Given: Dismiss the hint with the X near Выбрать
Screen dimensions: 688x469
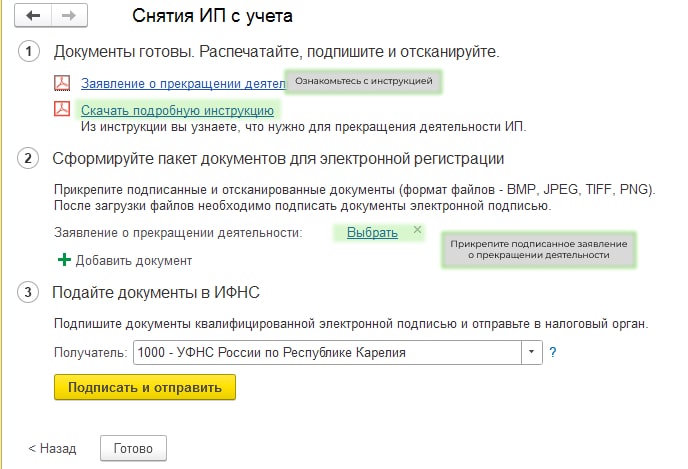Looking at the screenshot, I should click(x=417, y=230).
